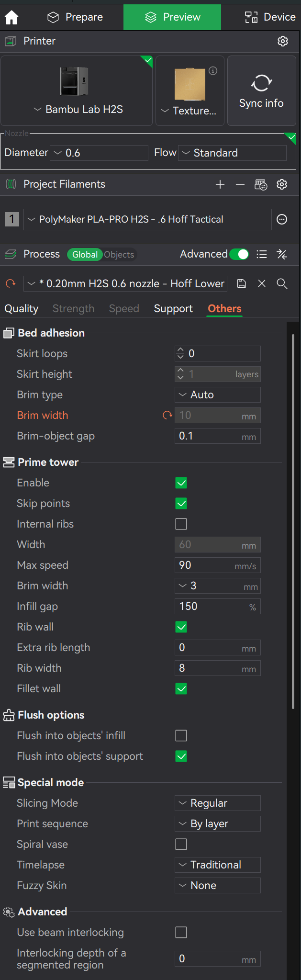This screenshot has width=301, height=980.
Task: Click the compare presets icon
Action: pos(282,254)
